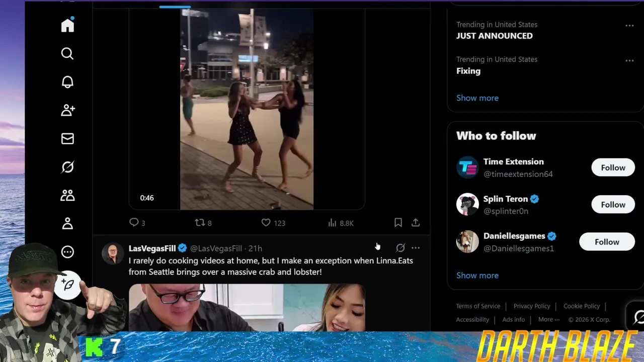Viewport: 644px width, 362px height.
Task: Open the 21h post timestamp
Action: point(255,248)
